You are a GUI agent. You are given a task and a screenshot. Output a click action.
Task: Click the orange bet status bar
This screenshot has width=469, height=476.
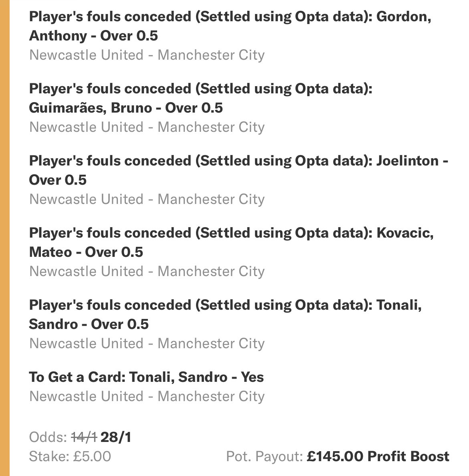point(4,238)
